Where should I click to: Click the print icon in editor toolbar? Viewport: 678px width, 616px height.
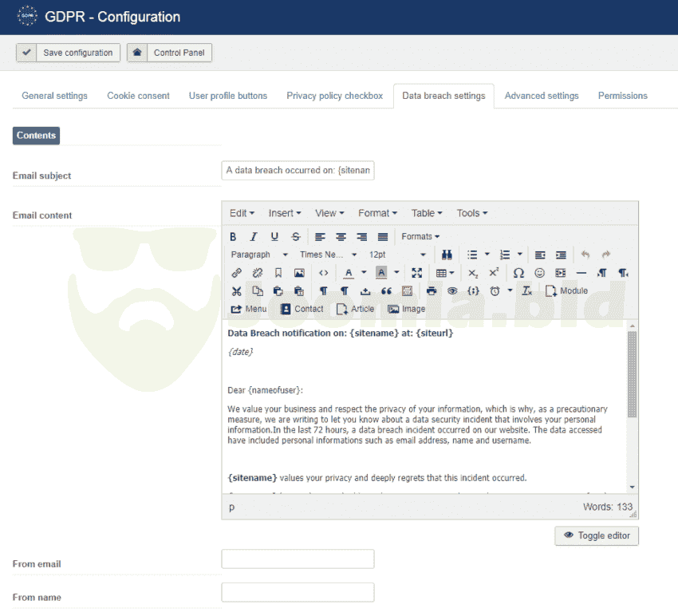pyautogui.click(x=432, y=291)
